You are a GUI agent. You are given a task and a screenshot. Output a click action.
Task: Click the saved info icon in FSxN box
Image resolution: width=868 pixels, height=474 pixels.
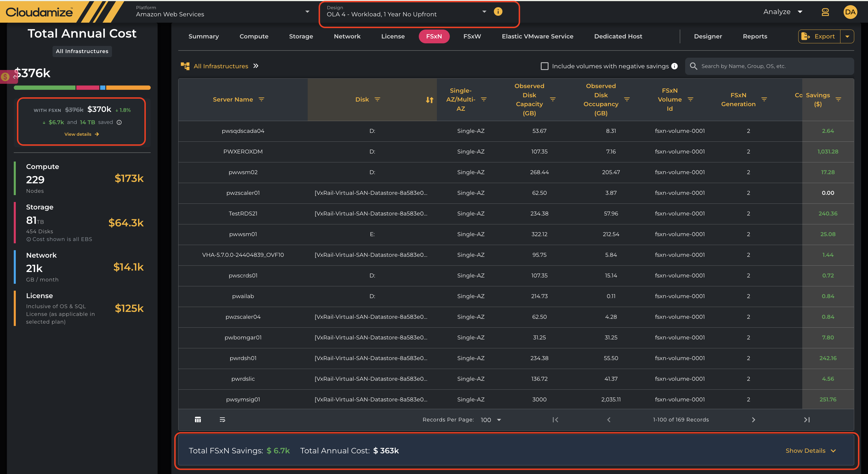coord(119,122)
